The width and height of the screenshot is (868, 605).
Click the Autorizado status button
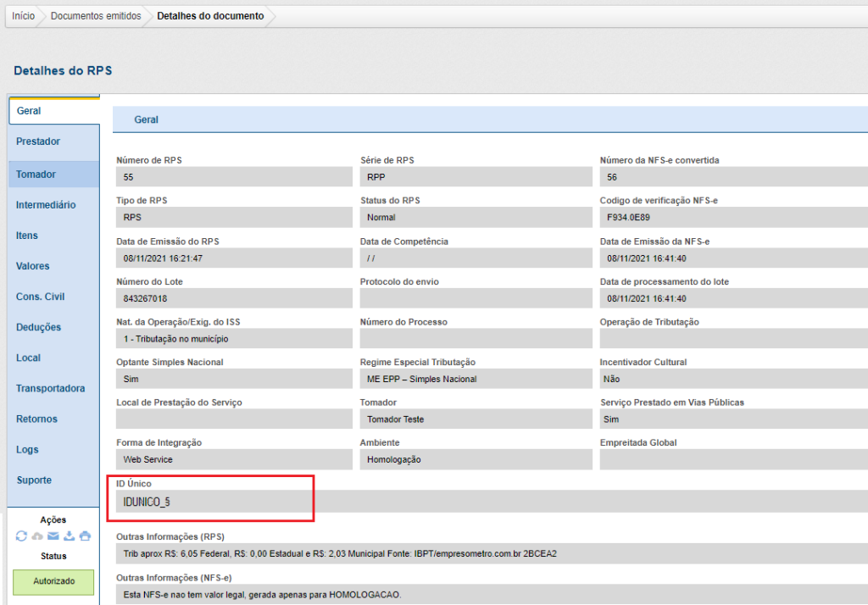(53, 582)
